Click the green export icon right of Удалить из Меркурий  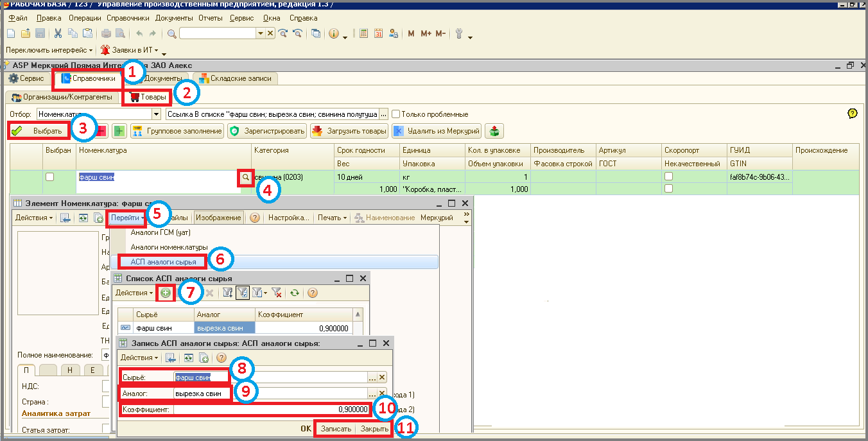coord(494,131)
